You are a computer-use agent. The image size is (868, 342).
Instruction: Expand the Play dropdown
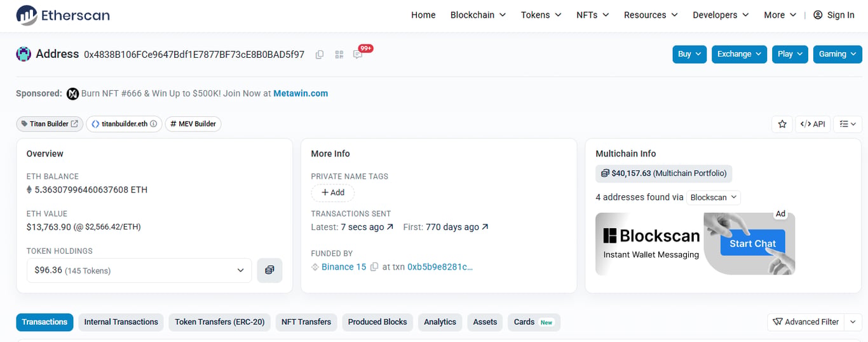tap(790, 54)
